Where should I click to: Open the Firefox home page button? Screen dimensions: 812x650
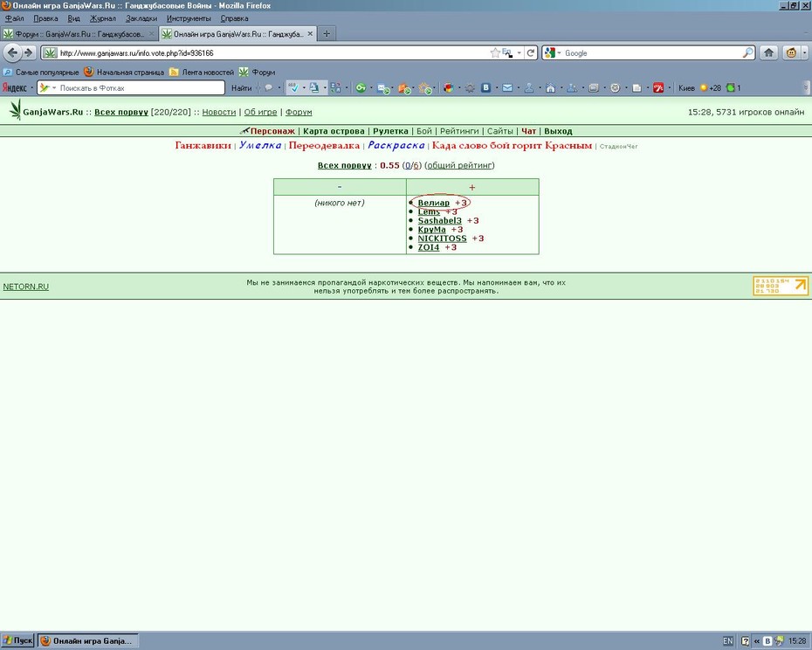point(768,53)
